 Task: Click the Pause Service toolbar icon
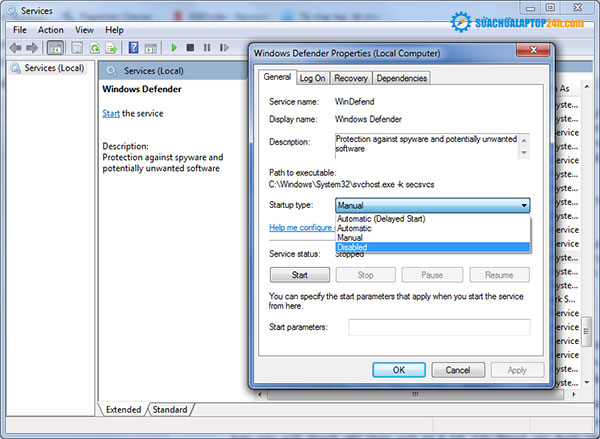207,48
